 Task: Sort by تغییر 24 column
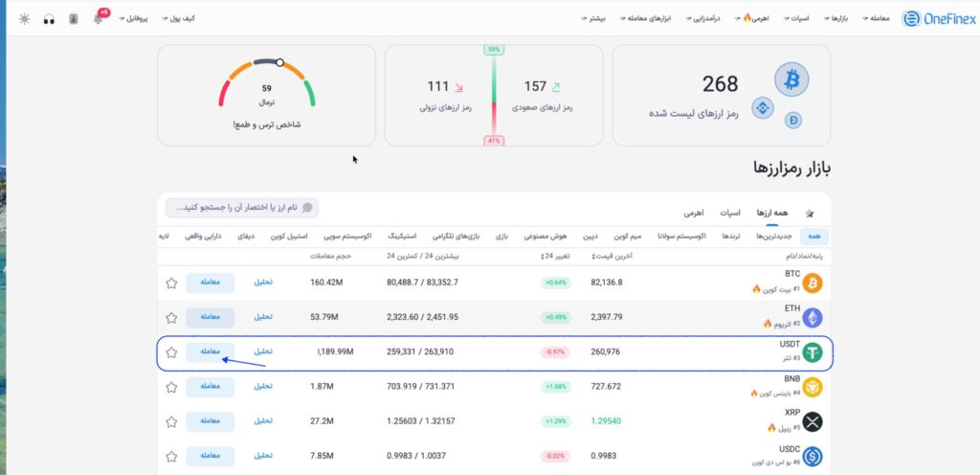(555, 256)
